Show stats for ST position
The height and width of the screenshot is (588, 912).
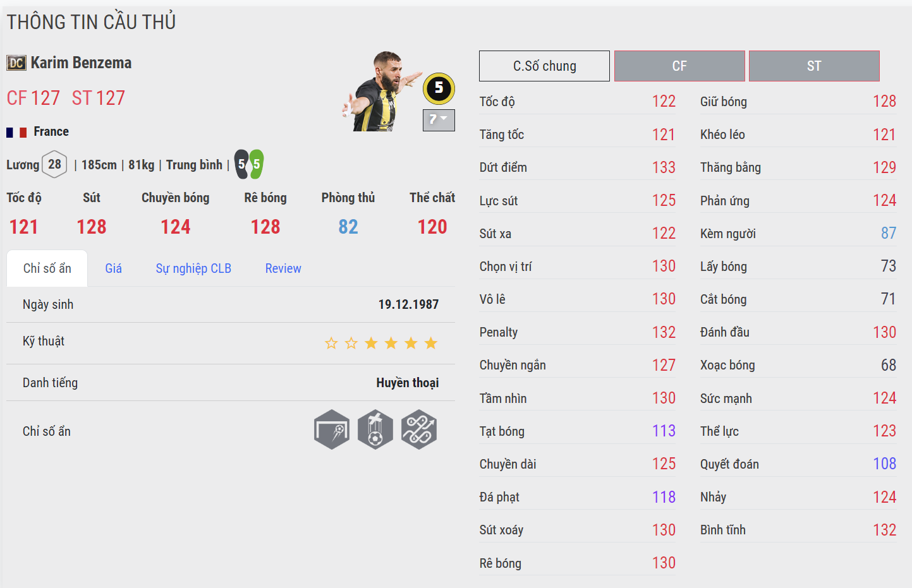tap(814, 66)
